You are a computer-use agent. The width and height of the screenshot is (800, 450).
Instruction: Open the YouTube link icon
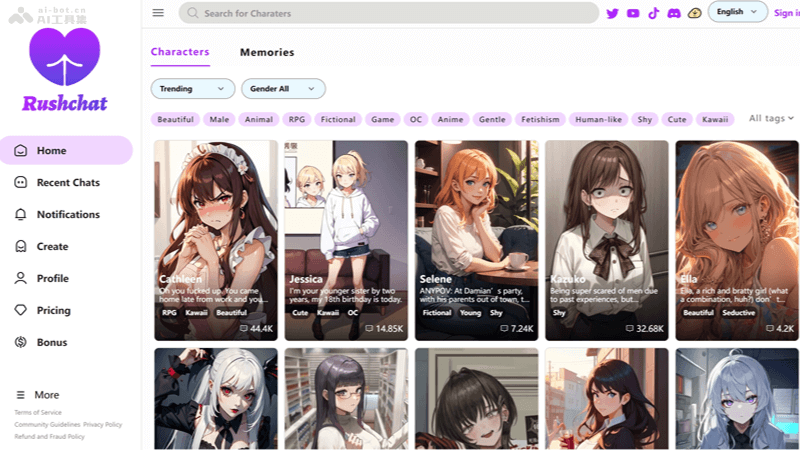633,13
